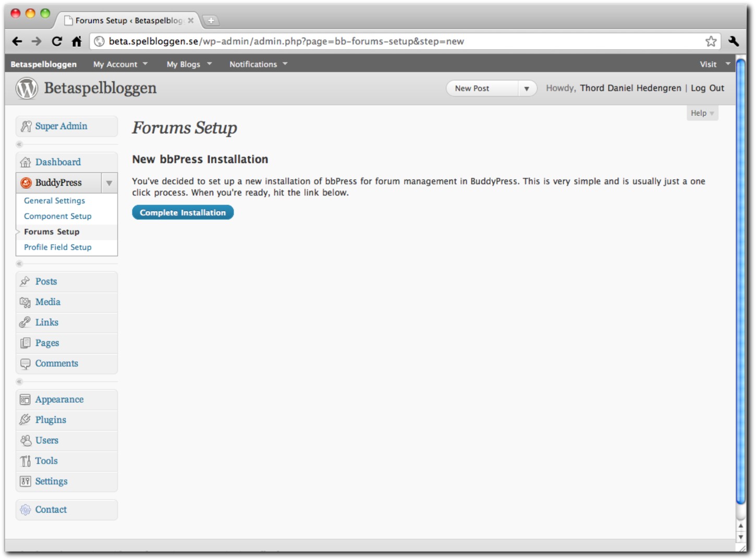The height and width of the screenshot is (560, 756).
Task: Click the scrollbar up arrow
Action: point(741,526)
